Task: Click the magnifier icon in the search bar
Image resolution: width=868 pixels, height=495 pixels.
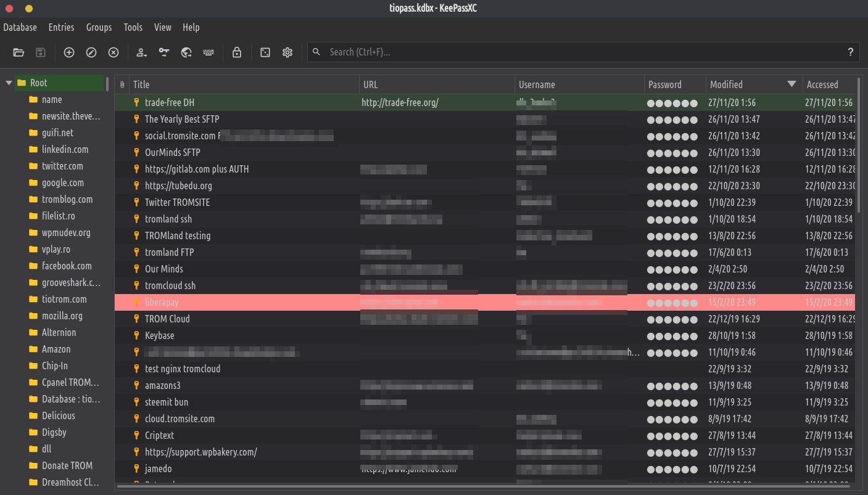Action: [316, 52]
